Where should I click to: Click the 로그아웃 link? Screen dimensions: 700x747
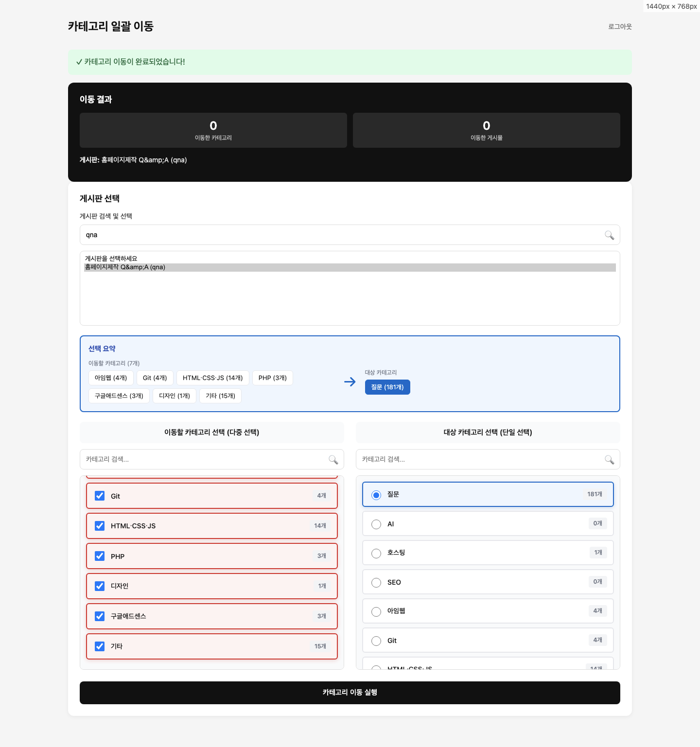coord(620,27)
